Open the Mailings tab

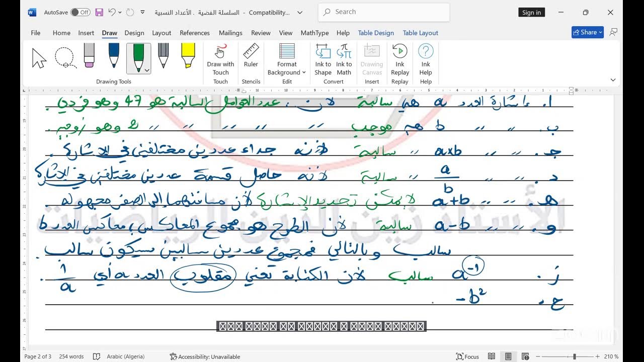coord(230,33)
